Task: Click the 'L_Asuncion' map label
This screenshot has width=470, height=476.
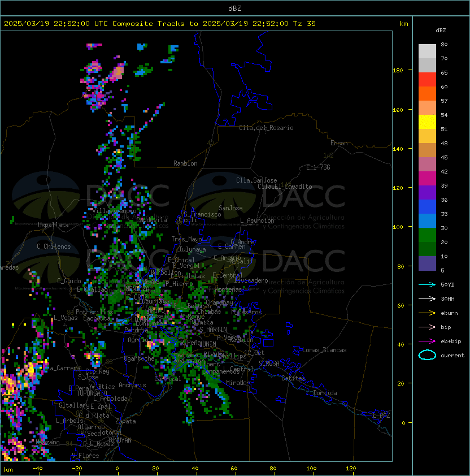Action: 257,220
